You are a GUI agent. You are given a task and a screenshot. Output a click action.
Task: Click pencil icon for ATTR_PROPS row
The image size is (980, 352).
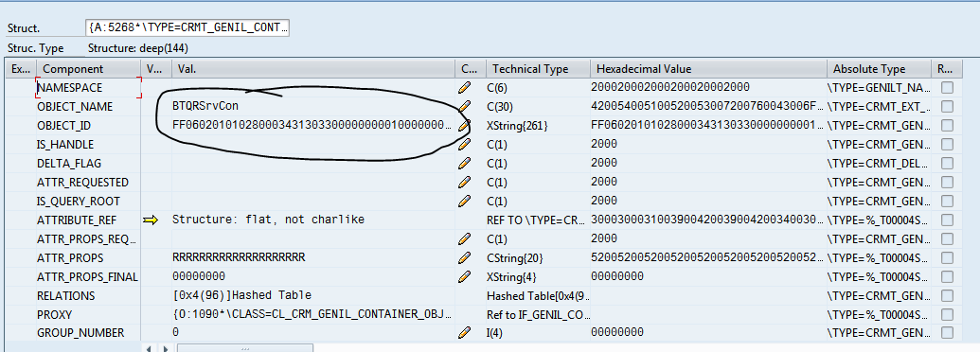(464, 257)
